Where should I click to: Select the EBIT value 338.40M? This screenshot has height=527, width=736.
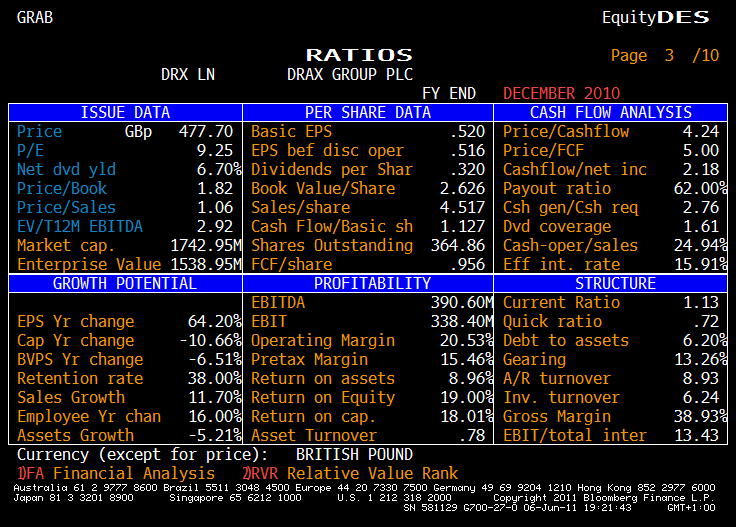click(x=462, y=321)
